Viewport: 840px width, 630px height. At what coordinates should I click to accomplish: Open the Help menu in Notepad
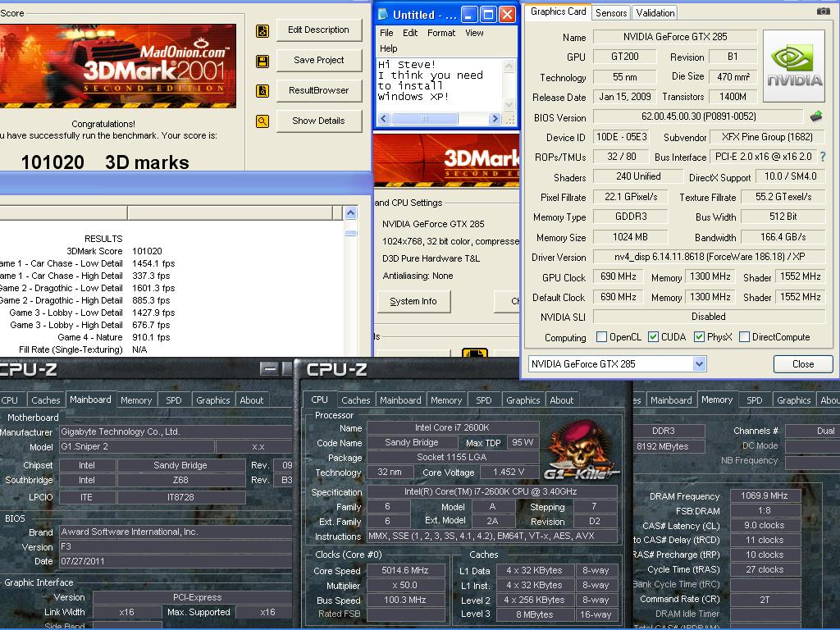point(388,48)
